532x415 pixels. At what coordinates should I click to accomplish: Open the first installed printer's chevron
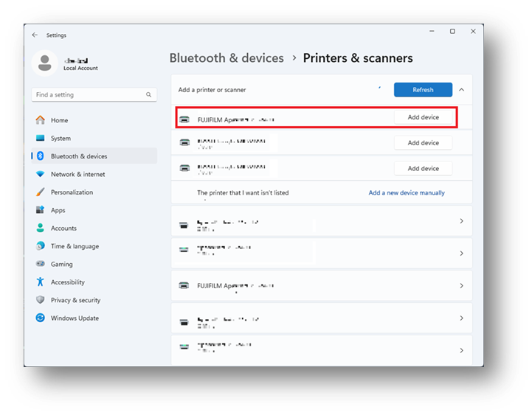pyautogui.click(x=461, y=221)
